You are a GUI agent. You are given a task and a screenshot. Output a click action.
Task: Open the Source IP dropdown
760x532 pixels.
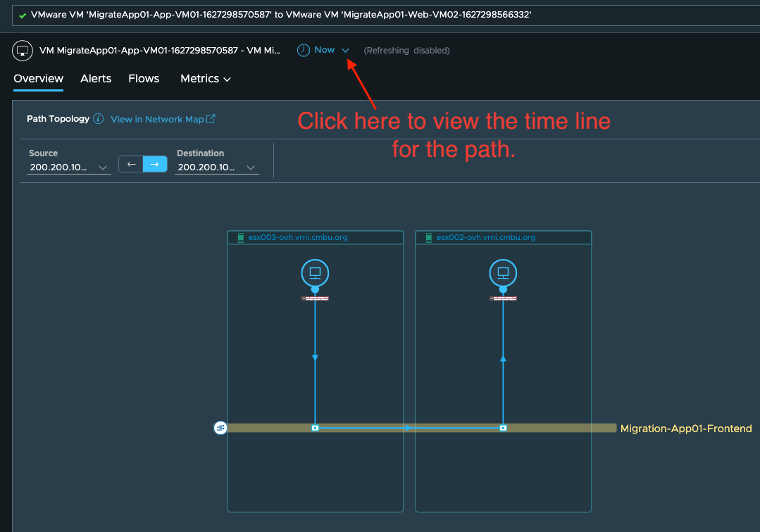tap(69, 167)
